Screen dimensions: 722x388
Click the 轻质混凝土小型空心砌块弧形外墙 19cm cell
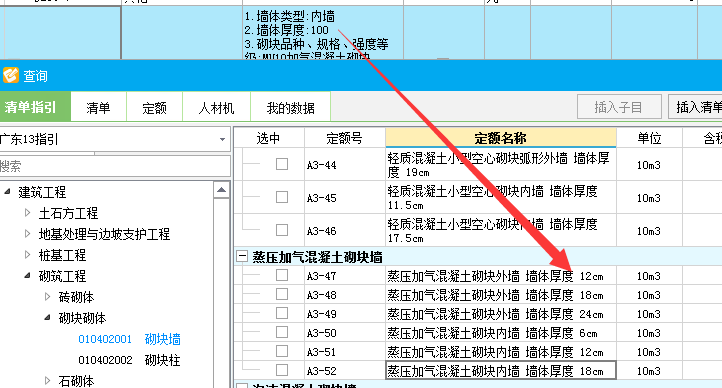tap(501, 164)
